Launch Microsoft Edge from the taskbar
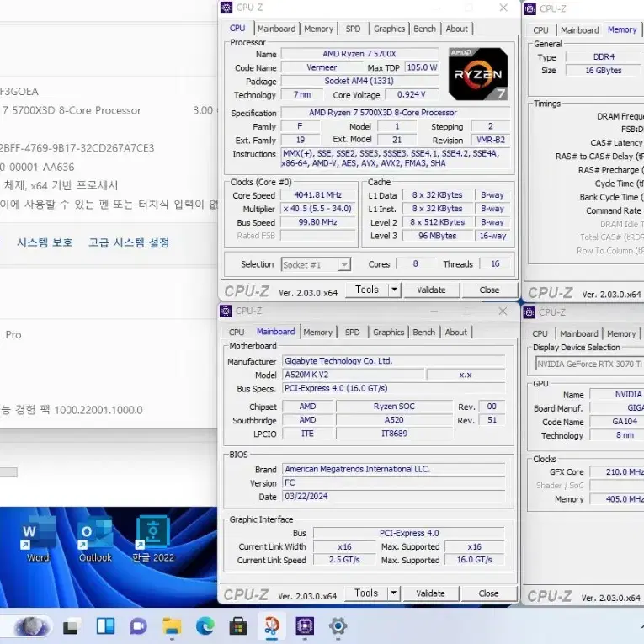The image size is (644, 644). tap(205, 626)
